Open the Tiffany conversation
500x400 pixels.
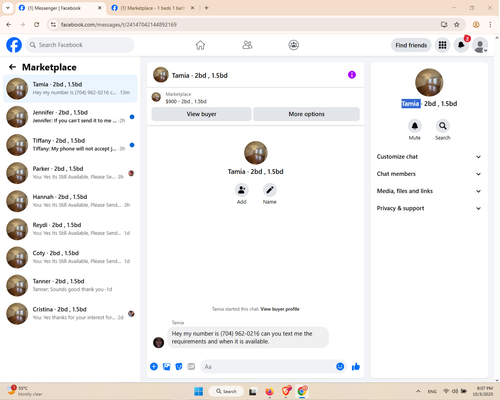pyautogui.click(x=70, y=145)
